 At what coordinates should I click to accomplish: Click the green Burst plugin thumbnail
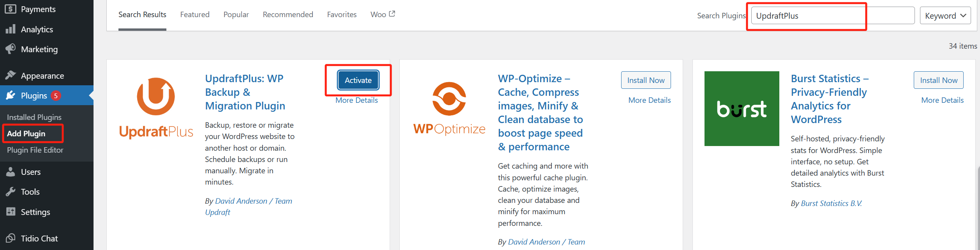point(742,109)
